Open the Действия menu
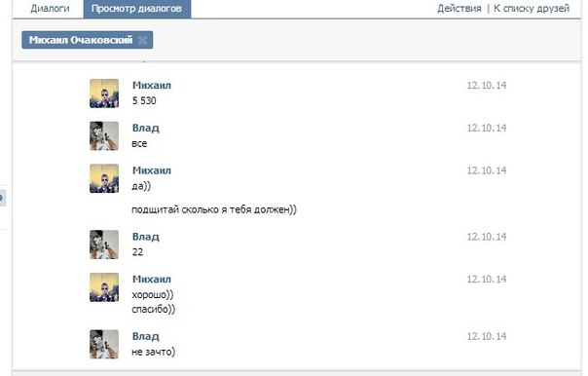This screenshot has height=376, width=588. [x=459, y=8]
